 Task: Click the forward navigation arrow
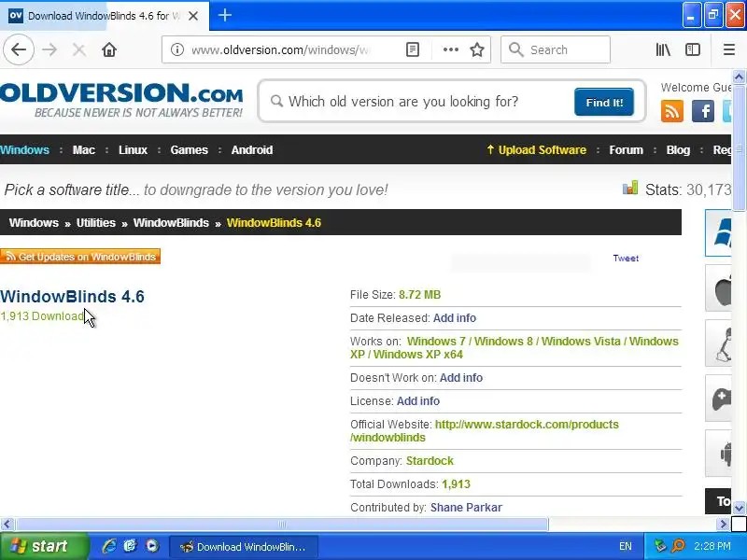click(x=49, y=49)
